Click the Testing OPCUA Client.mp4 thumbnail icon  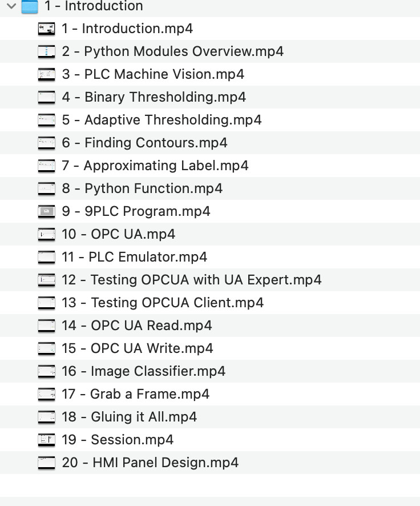point(46,303)
